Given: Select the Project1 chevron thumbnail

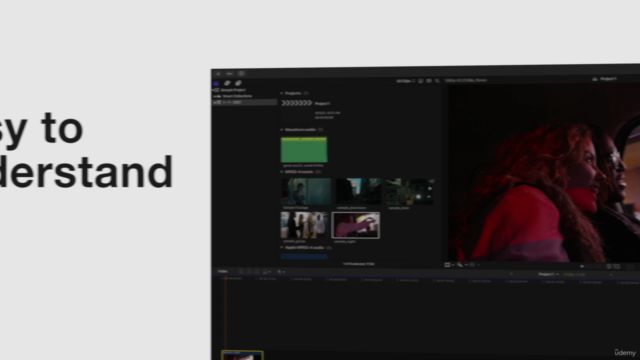Looking at the screenshot, I should tap(297, 103).
